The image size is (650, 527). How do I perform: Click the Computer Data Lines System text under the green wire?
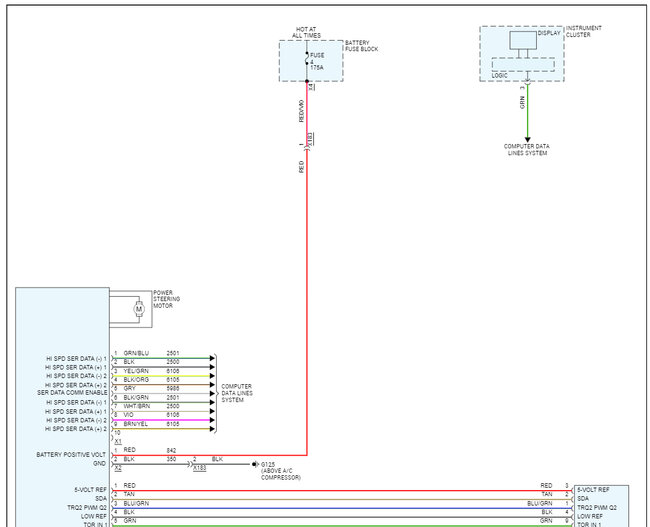click(526, 150)
